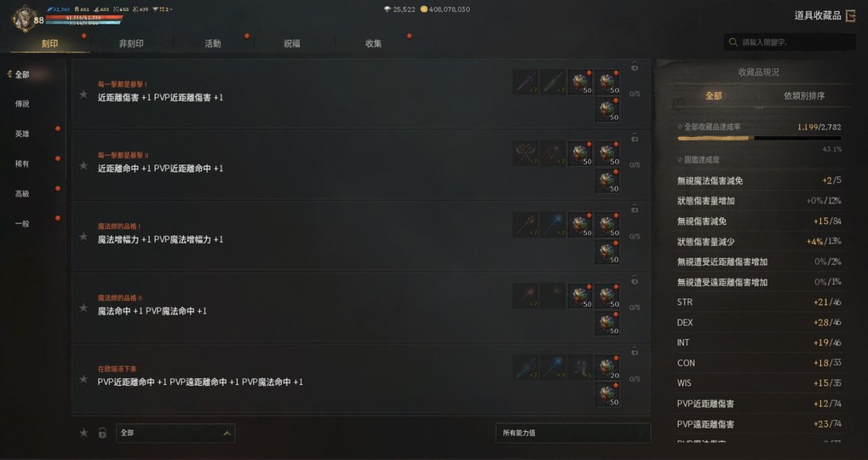Select the purple sword item in first row

point(525,82)
